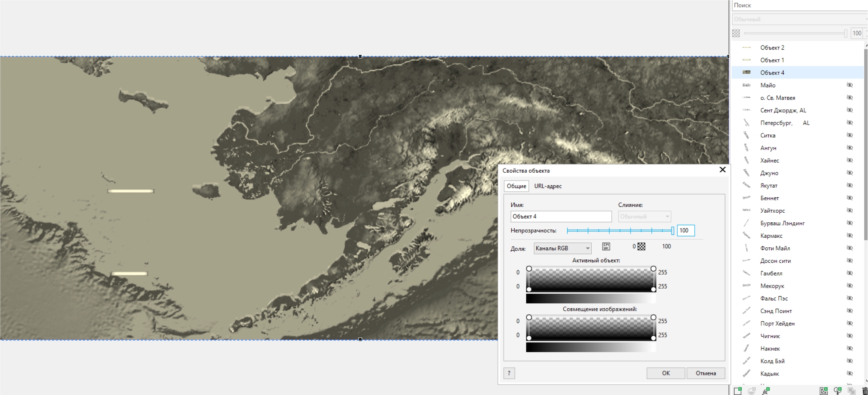
Task: Toggle the eye icon for Джуно
Action: 849,173
